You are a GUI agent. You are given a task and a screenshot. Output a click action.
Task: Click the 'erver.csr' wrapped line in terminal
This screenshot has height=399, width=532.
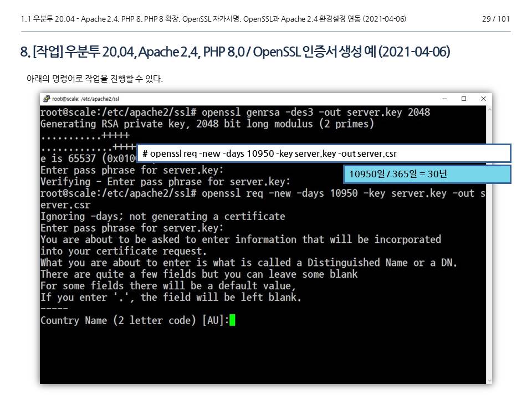(x=65, y=205)
